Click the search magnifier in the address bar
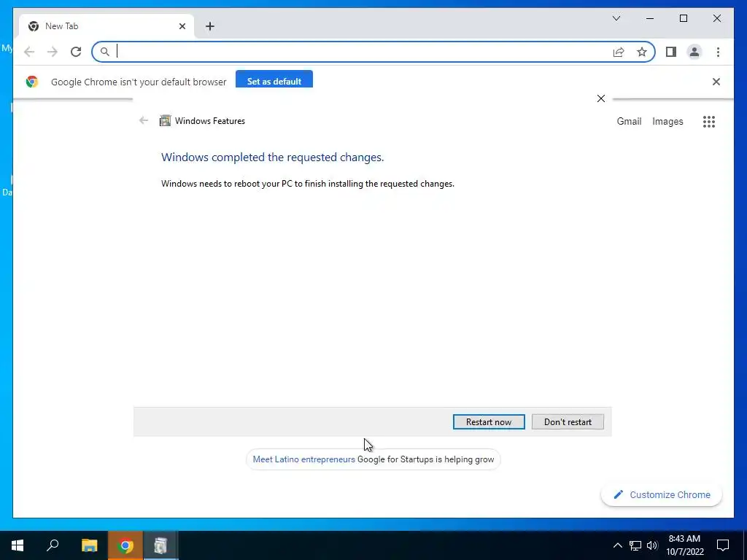Viewport: 747px width, 560px height. [x=105, y=52]
